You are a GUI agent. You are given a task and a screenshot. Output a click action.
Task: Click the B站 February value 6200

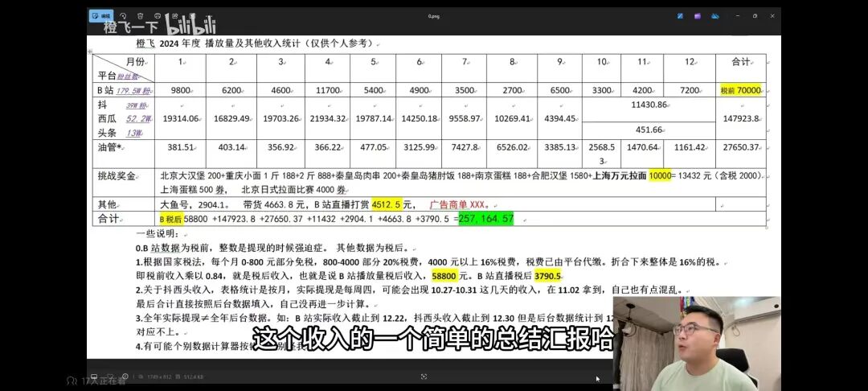click(x=231, y=90)
